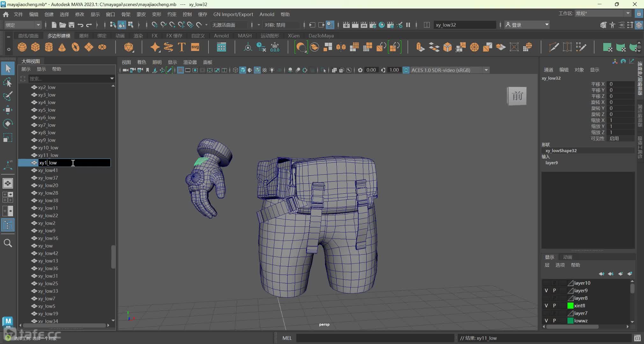Click the green lowwz layer color swatch
This screenshot has height=344, width=644.
570,321
